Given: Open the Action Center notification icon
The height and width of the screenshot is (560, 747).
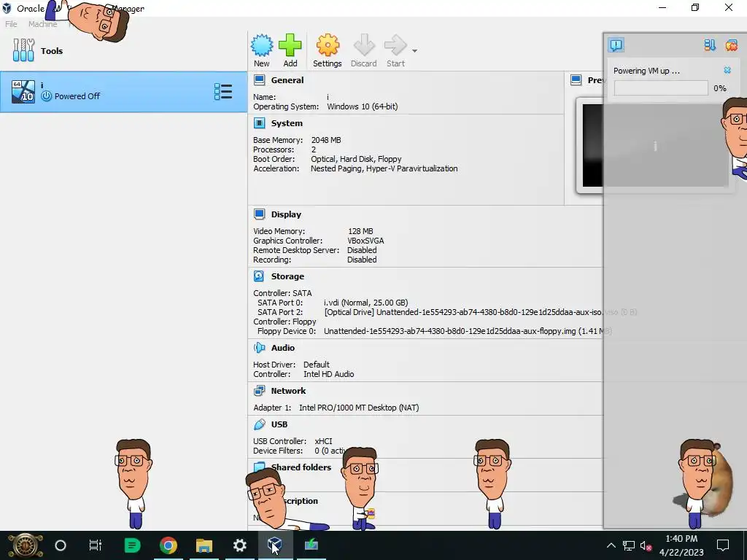Looking at the screenshot, I should (x=723, y=545).
